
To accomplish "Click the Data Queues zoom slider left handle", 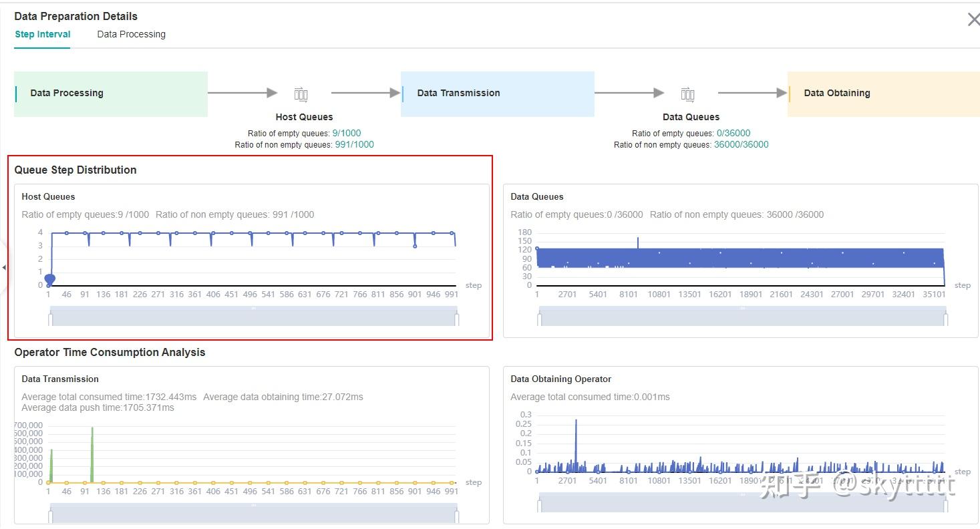I will point(539,319).
